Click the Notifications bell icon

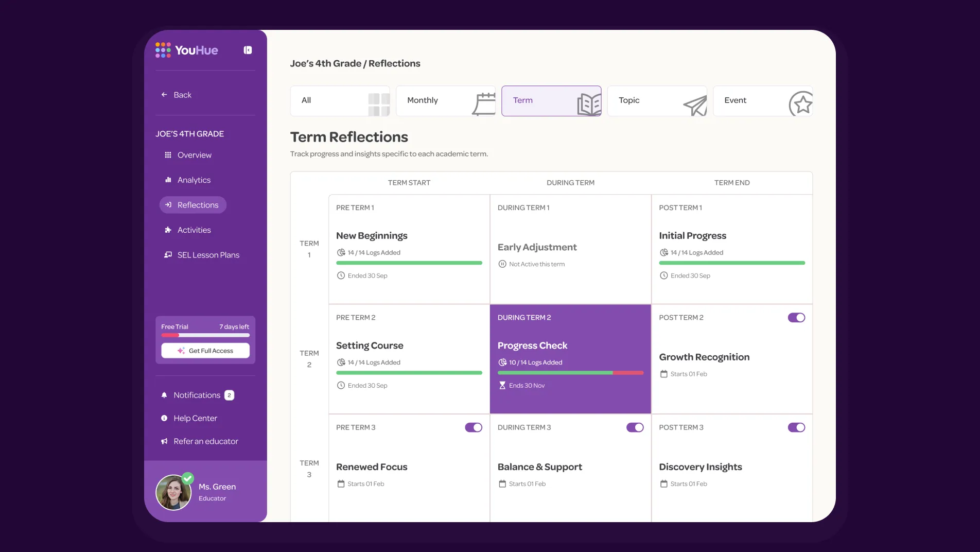pos(164,395)
